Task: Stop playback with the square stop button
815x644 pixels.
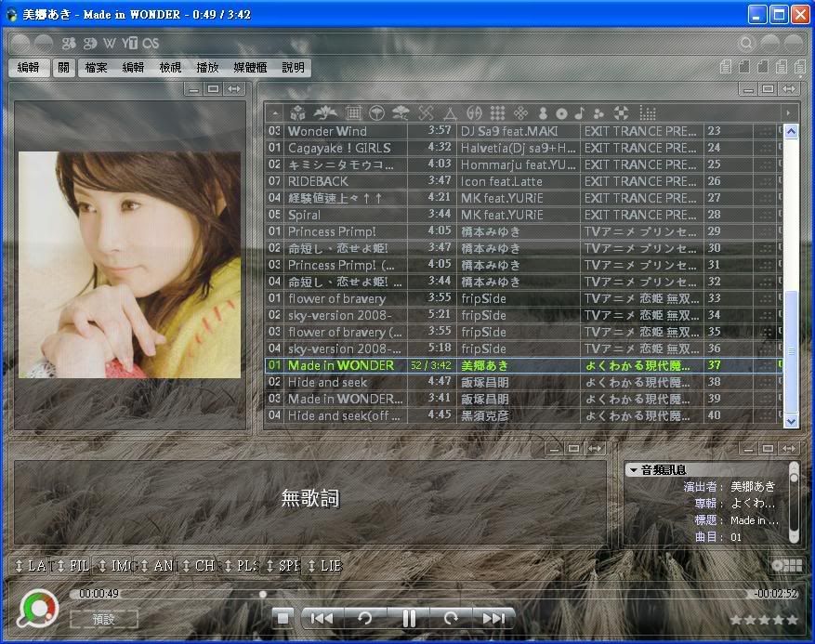Action: click(x=284, y=618)
